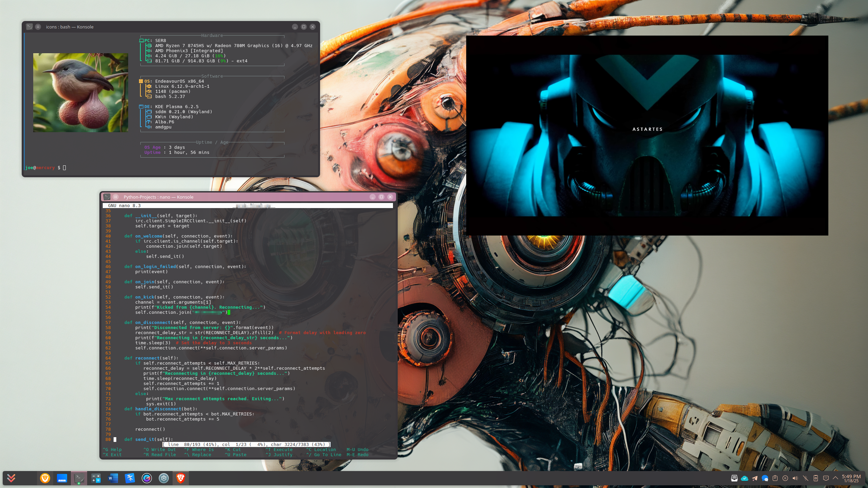The height and width of the screenshot is (488, 868).
Task: Launch the orange Brave lion browser
Action: point(45,478)
